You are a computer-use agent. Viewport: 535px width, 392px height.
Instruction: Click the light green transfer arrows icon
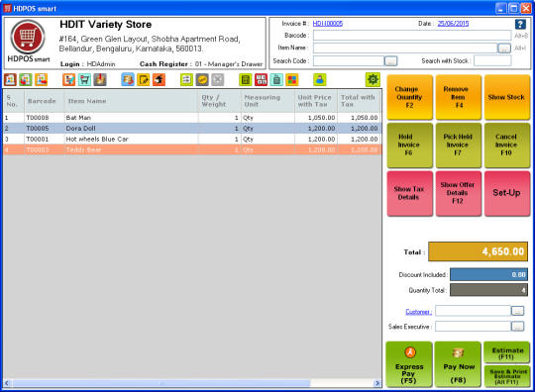pyautogui.click(x=186, y=80)
